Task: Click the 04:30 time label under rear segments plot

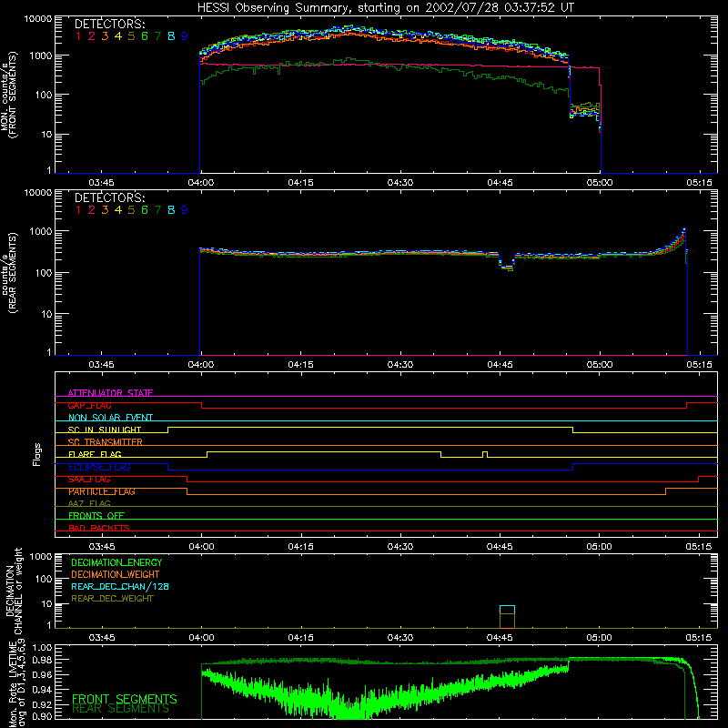Action: (400, 365)
